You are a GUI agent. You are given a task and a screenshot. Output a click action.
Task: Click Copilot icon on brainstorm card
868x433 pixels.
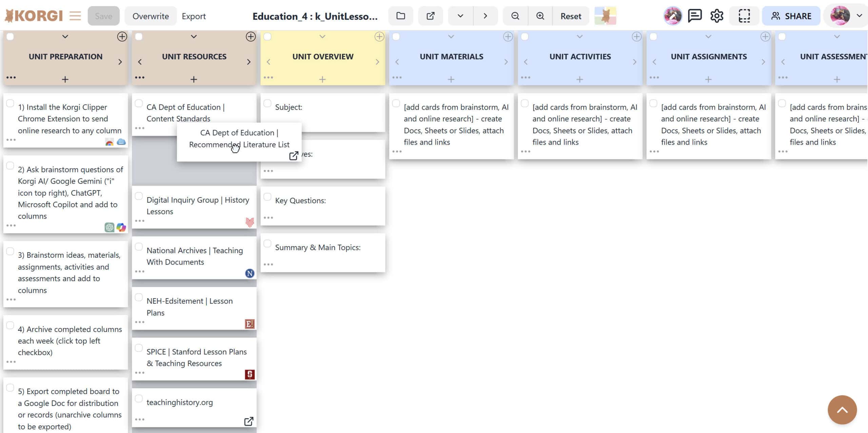tap(121, 227)
